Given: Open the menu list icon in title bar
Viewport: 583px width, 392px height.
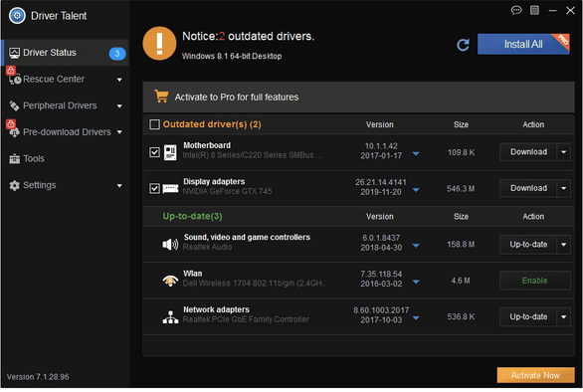Looking at the screenshot, I should pyautogui.click(x=534, y=10).
